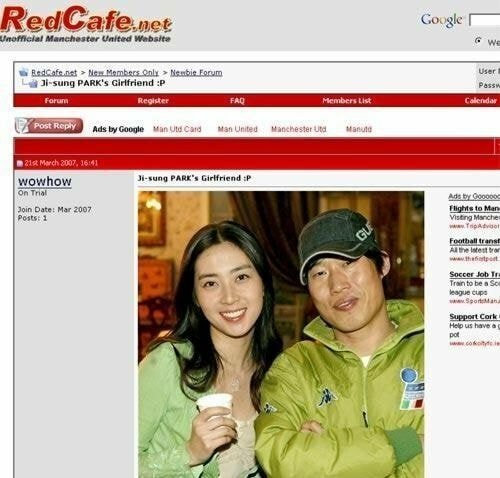Image resolution: width=500 pixels, height=478 pixels.
Task: Open the Newbie Forum breadcrumb link
Action: point(196,73)
